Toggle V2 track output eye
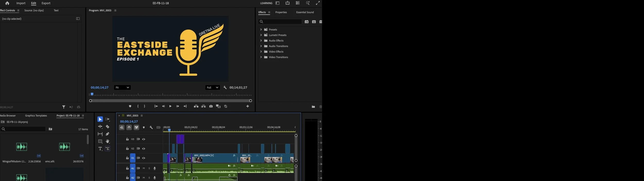Image resolution: width=644 pixels, height=181 pixels. pos(144,149)
